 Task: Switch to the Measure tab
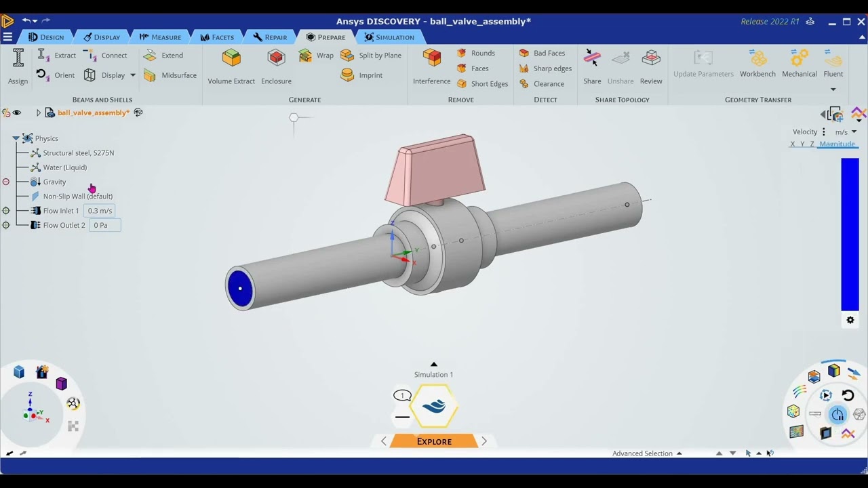pos(160,37)
